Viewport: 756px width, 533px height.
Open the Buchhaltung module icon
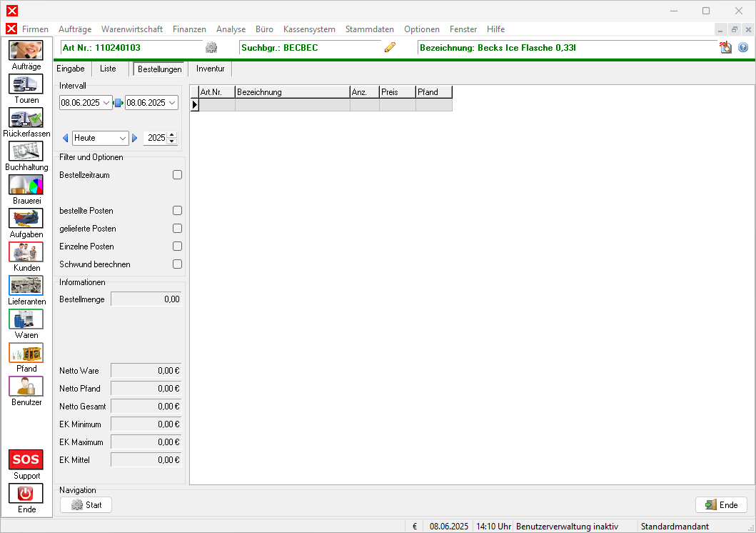[x=26, y=151]
